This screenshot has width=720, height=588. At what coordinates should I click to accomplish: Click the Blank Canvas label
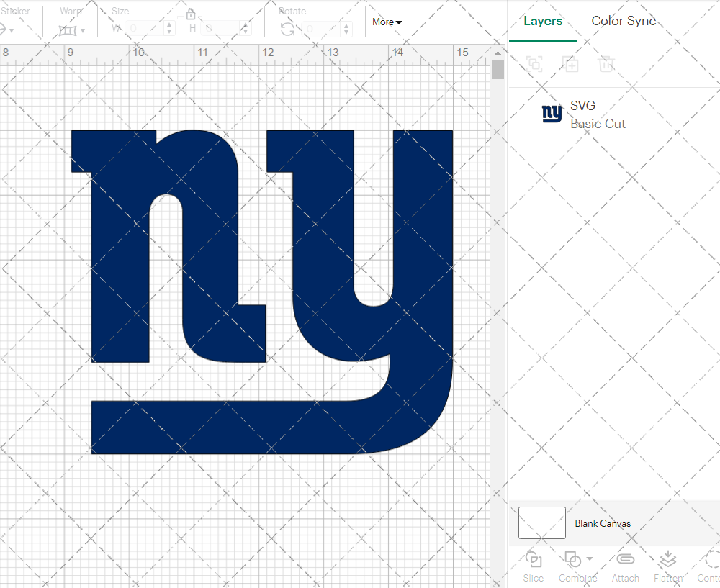pyautogui.click(x=603, y=523)
